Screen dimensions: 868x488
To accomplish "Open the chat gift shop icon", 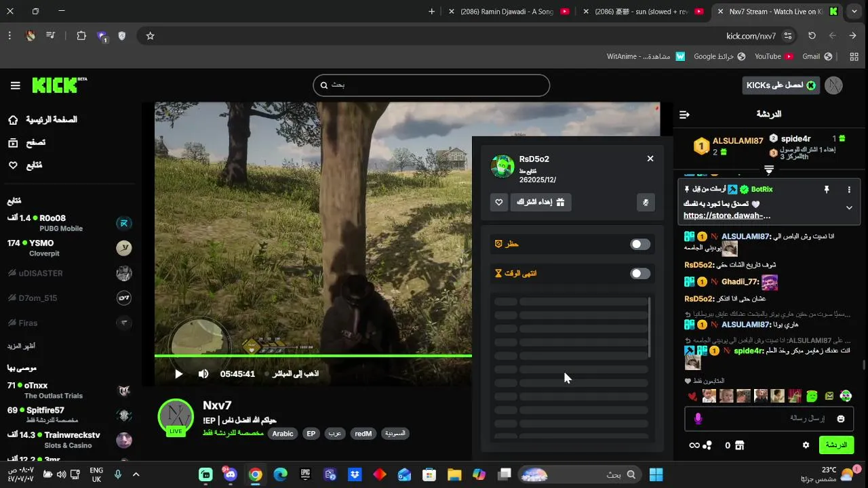I will [740, 445].
